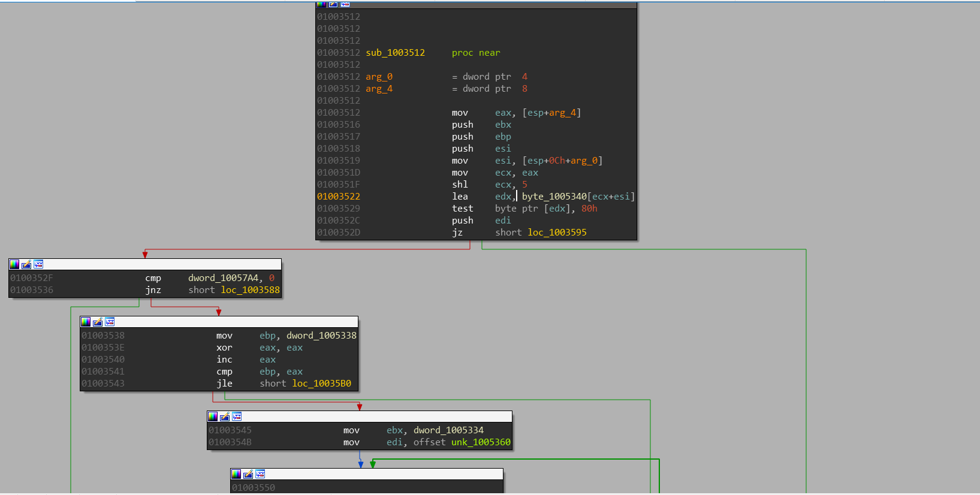Click the 'shl' mnemonic

coord(460,185)
